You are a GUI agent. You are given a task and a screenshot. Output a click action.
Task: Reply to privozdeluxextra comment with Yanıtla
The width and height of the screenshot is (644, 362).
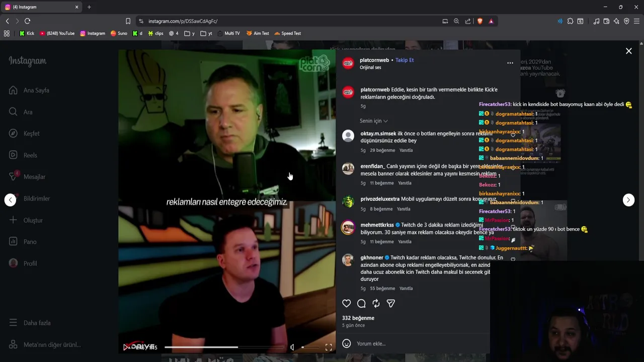tap(404, 209)
